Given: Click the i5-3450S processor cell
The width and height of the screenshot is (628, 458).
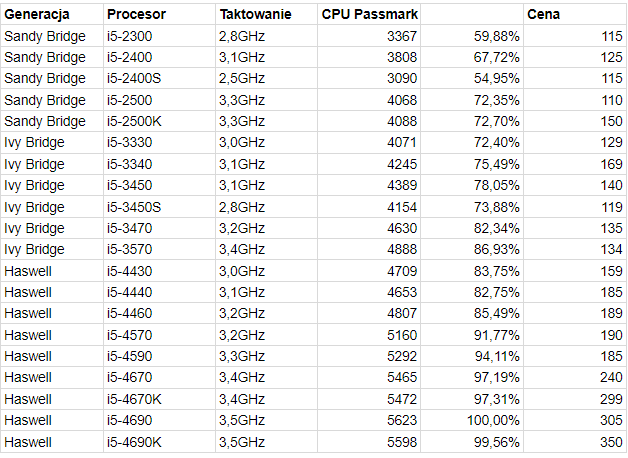Looking at the screenshot, I should [x=159, y=207].
